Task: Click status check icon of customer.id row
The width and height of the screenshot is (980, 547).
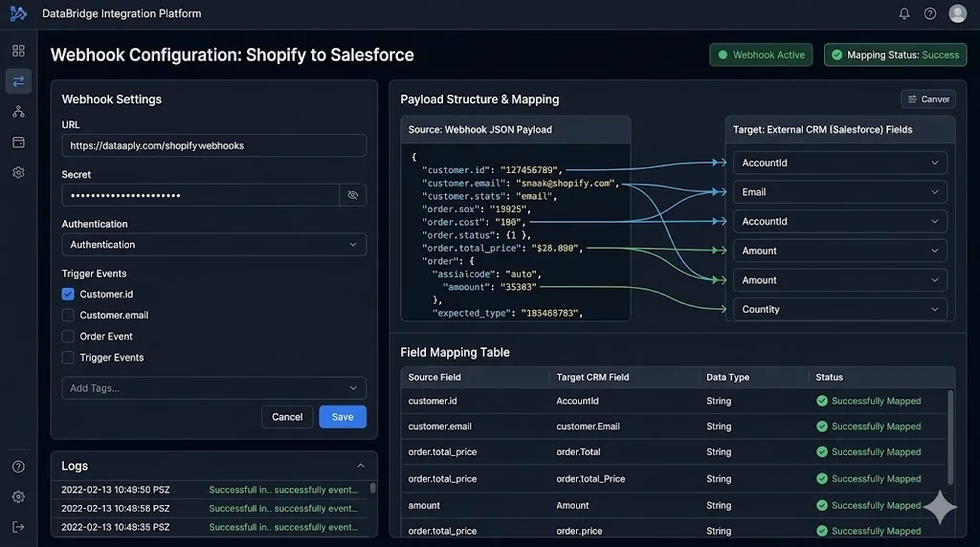Action: tap(822, 401)
